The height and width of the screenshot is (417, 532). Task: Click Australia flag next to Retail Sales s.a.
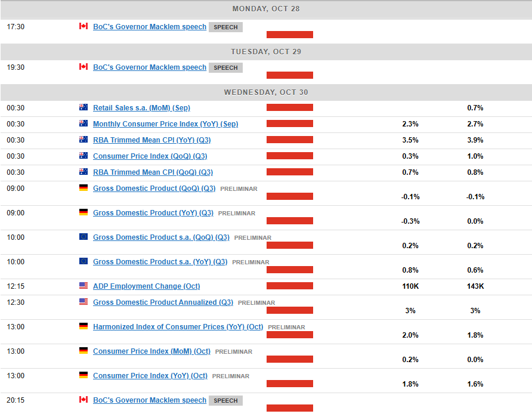pyautogui.click(x=83, y=107)
